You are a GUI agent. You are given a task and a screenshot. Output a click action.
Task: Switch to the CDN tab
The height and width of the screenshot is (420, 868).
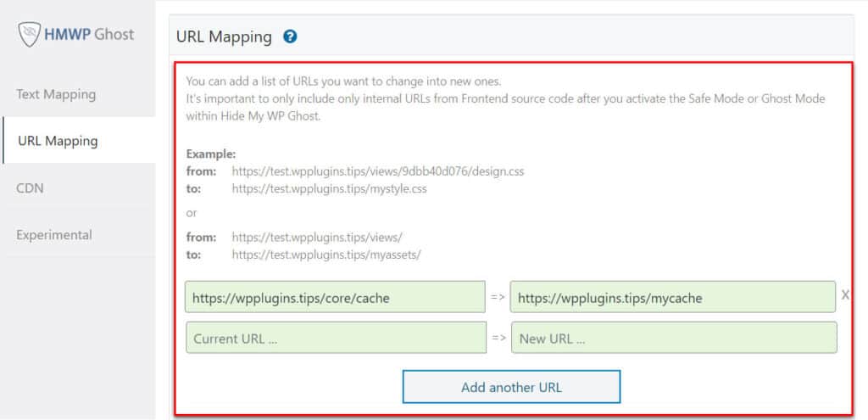point(30,188)
